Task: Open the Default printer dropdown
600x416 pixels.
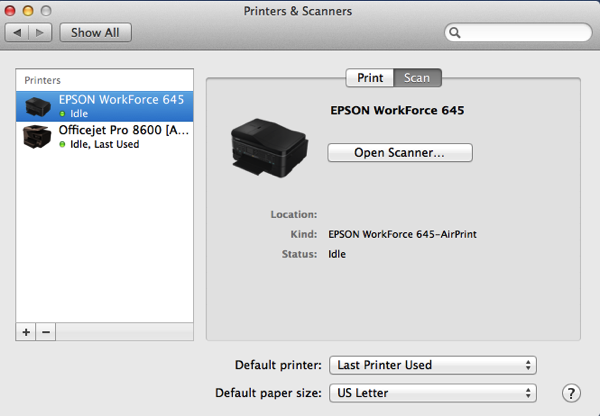Action: pyautogui.click(x=433, y=365)
